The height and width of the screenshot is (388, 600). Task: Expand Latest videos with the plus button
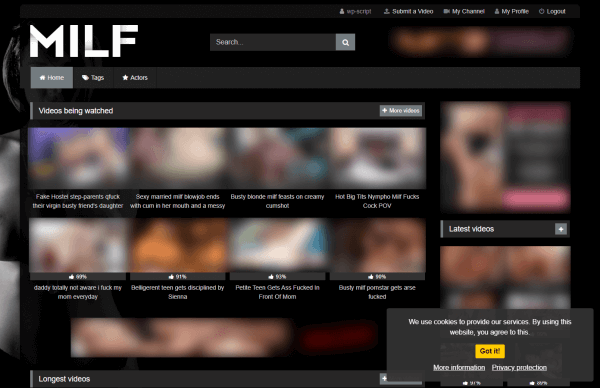tap(561, 229)
